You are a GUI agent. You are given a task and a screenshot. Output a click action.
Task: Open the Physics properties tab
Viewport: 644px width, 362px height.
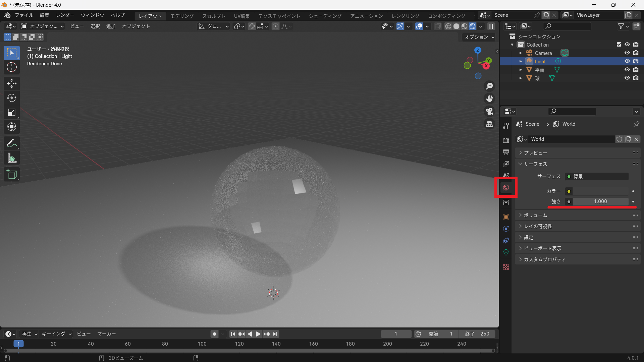click(x=506, y=229)
